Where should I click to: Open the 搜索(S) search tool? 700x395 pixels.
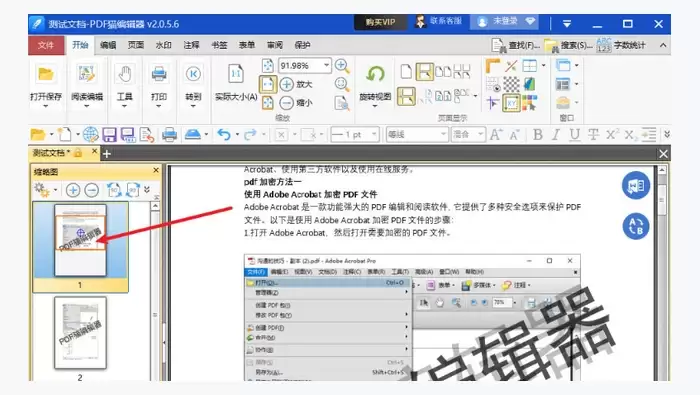click(x=568, y=46)
